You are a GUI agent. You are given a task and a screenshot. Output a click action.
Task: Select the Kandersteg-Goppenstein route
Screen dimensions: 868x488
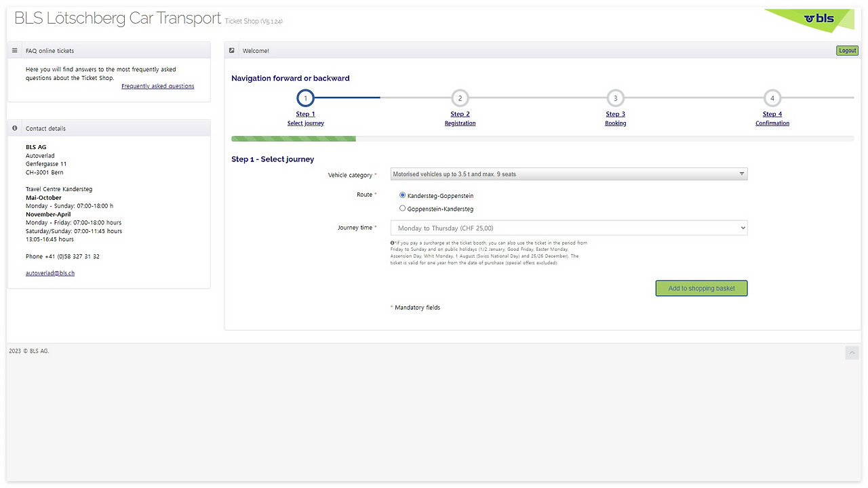[x=403, y=195]
